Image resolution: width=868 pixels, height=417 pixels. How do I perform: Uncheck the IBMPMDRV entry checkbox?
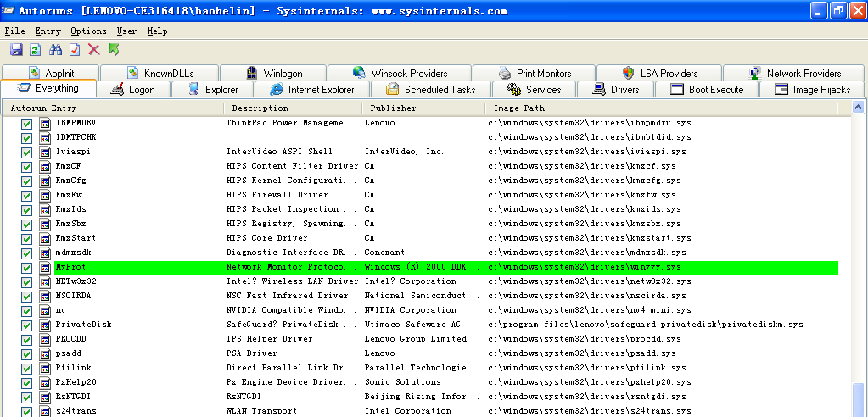click(26, 124)
